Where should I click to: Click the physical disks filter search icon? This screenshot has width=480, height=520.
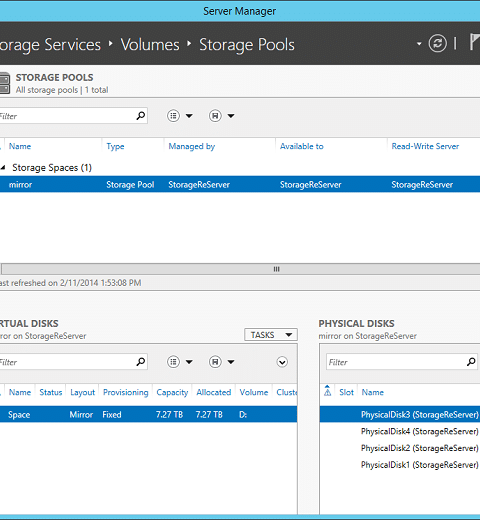pos(471,362)
